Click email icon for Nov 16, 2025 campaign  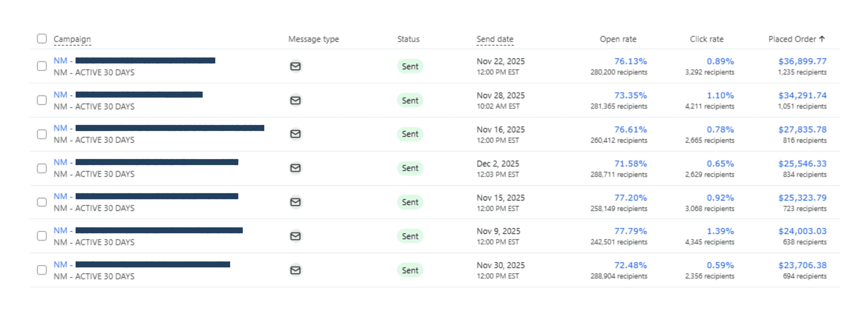pos(295,134)
